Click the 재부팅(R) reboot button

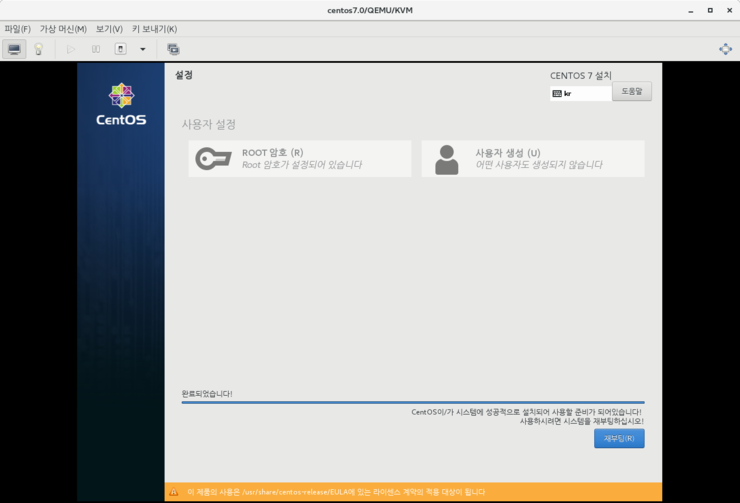pos(619,438)
